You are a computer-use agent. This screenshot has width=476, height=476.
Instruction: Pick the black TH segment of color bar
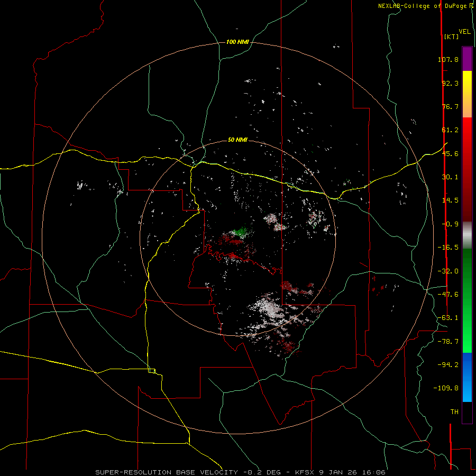[x=467, y=412]
